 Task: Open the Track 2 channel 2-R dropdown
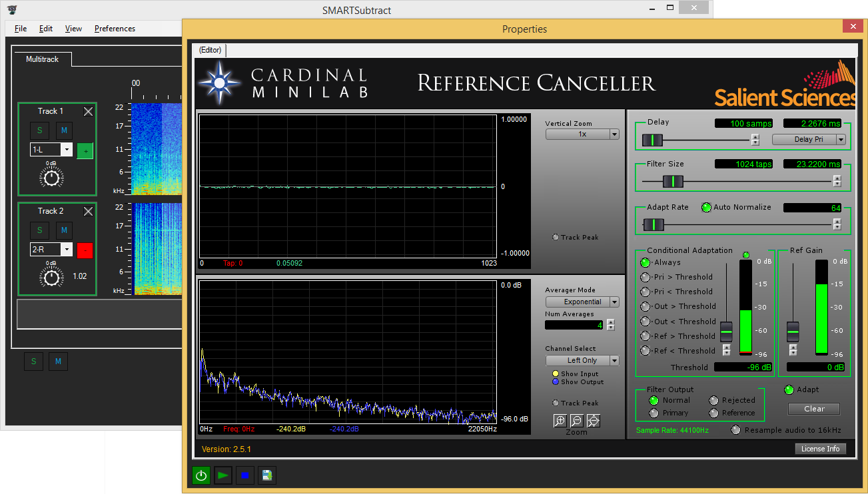[51, 250]
